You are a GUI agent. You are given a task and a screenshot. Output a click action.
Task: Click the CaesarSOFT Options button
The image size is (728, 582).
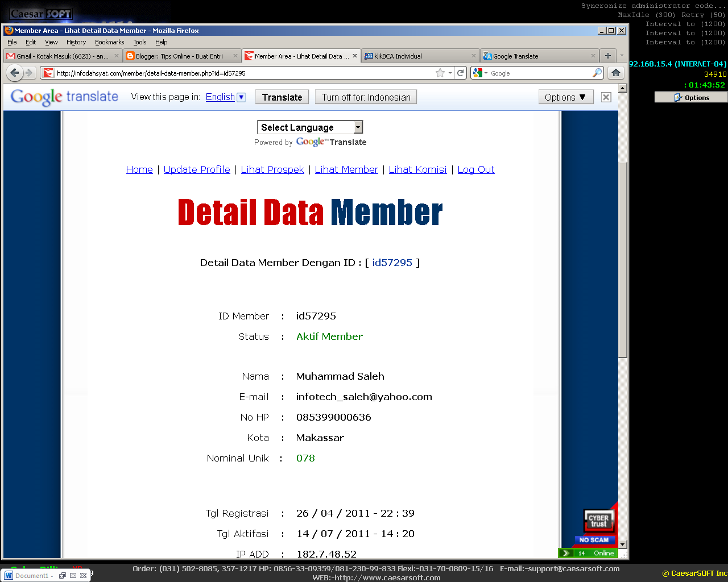(691, 98)
